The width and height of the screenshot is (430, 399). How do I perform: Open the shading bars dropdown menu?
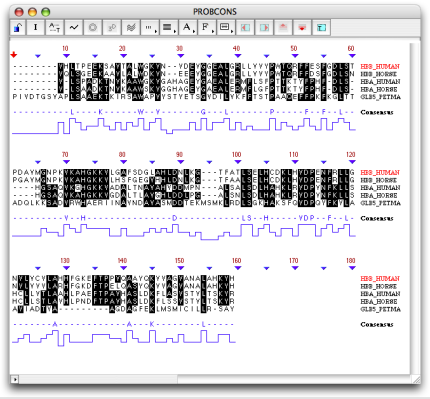(x=169, y=27)
